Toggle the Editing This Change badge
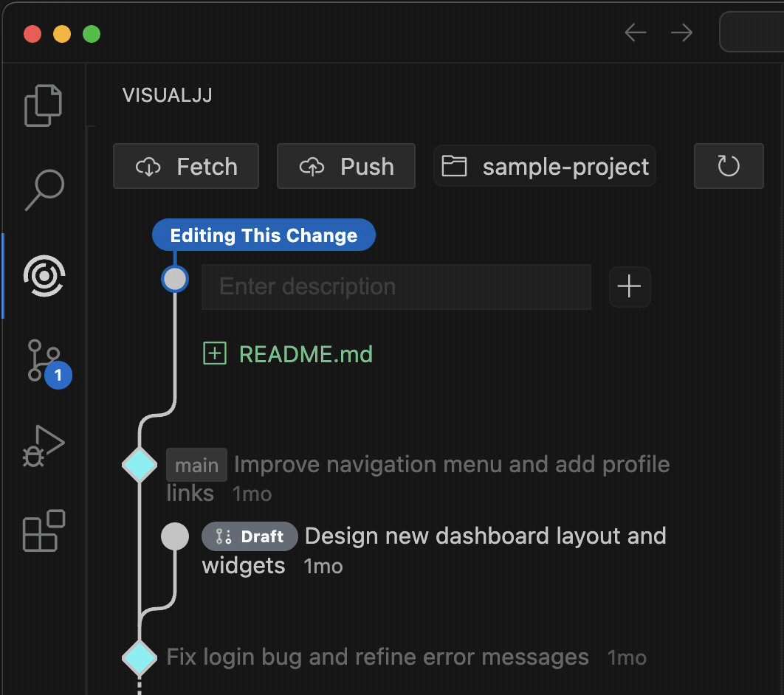 point(264,235)
